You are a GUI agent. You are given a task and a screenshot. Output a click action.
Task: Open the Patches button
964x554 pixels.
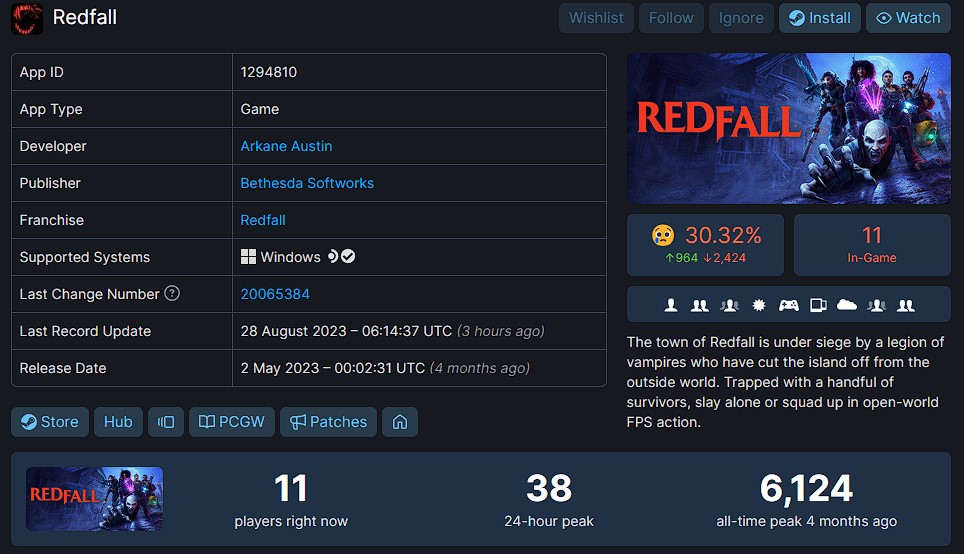point(328,422)
